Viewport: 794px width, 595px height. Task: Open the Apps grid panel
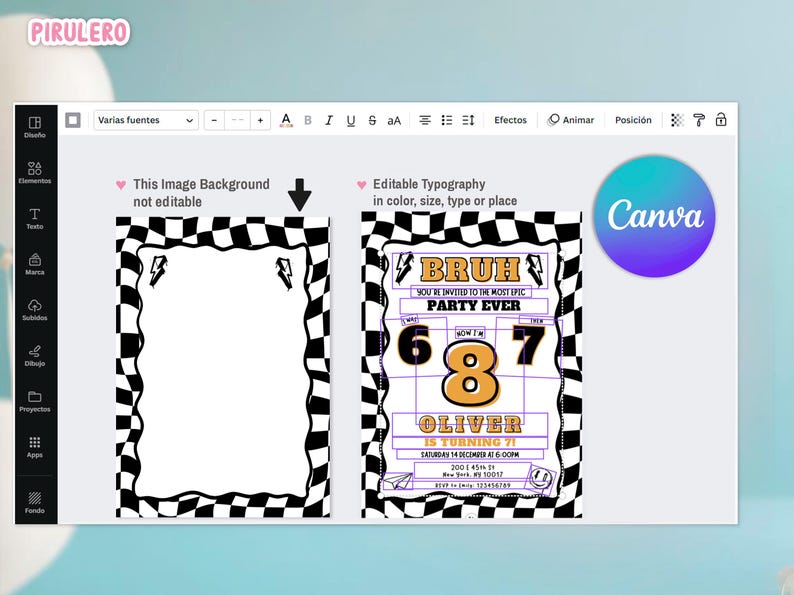[34, 447]
